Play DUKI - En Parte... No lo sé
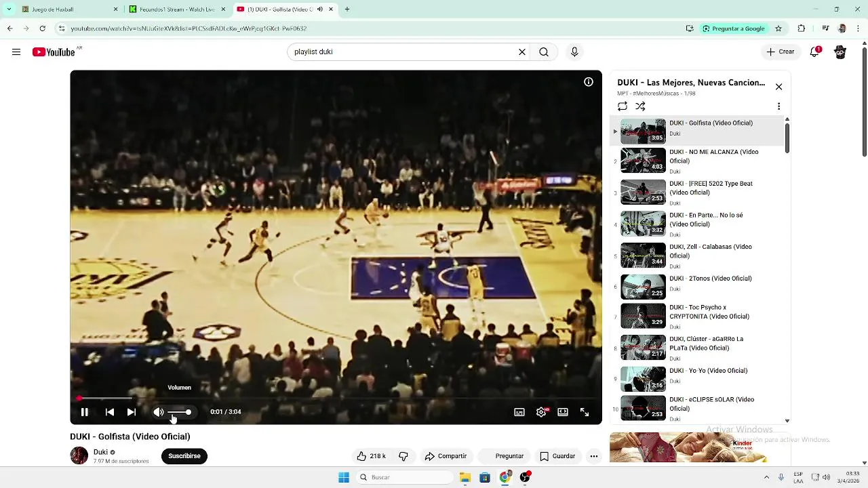This screenshot has height=488, width=868. (697, 224)
